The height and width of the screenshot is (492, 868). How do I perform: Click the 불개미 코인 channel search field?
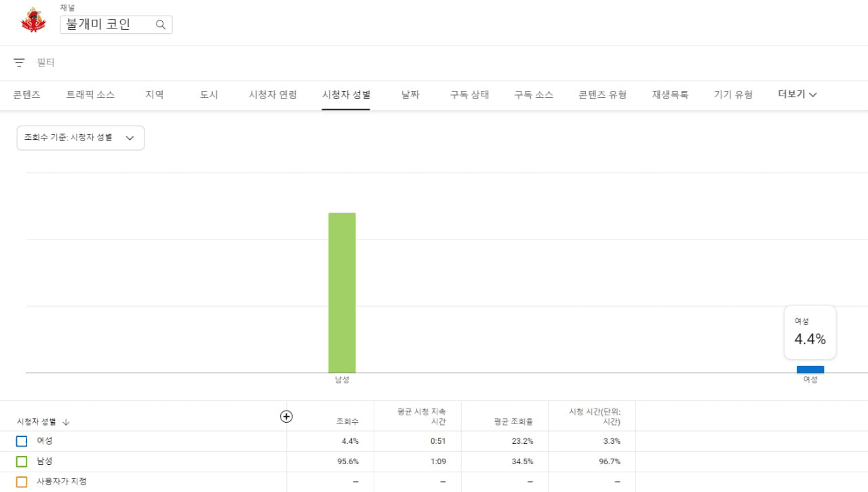click(x=107, y=25)
